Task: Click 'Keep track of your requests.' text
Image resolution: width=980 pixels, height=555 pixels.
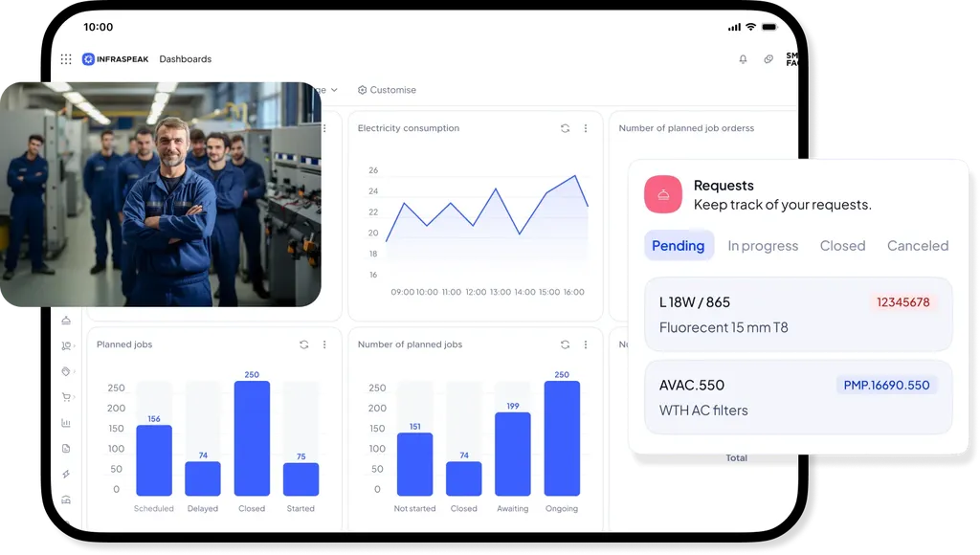Action: (782, 205)
